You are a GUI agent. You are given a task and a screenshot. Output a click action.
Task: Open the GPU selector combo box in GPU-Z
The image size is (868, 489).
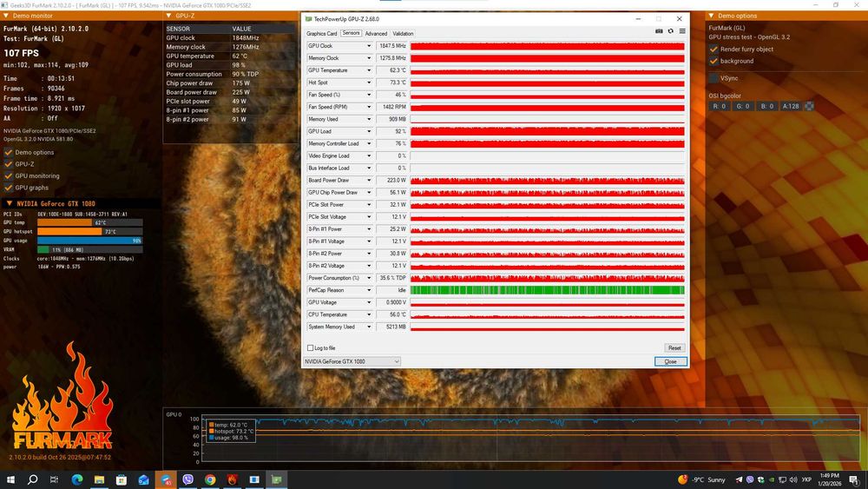click(x=352, y=361)
